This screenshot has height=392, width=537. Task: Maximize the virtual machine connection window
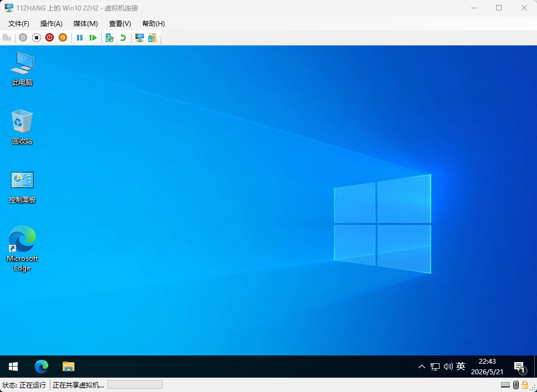[499, 8]
